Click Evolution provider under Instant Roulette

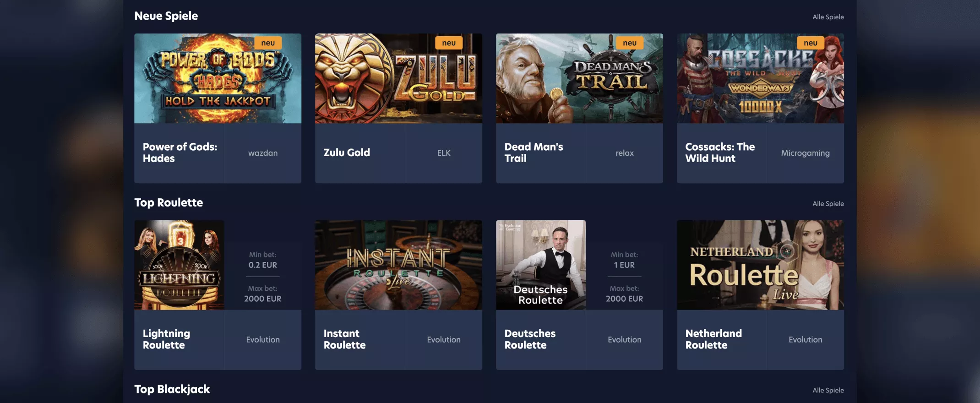(444, 339)
